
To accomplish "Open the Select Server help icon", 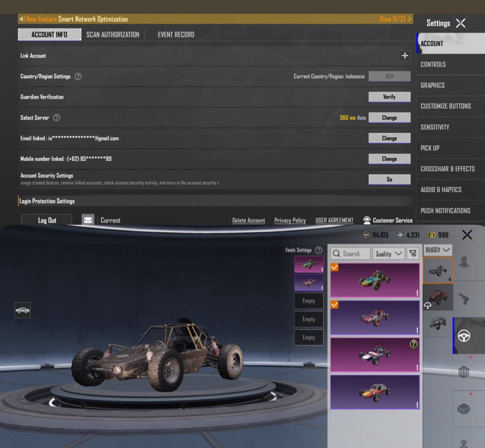I will pos(57,118).
